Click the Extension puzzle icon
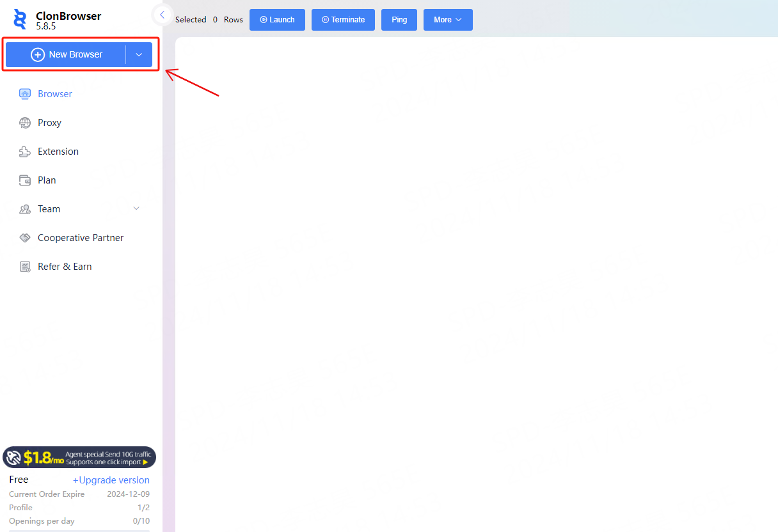Viewport: 778px width, 532px height. [25, 152]
